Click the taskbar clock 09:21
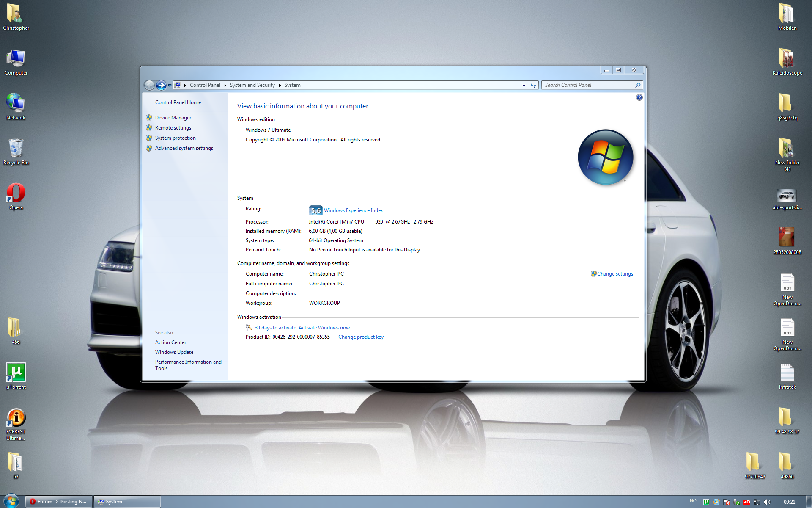 [x=789, y=502]
